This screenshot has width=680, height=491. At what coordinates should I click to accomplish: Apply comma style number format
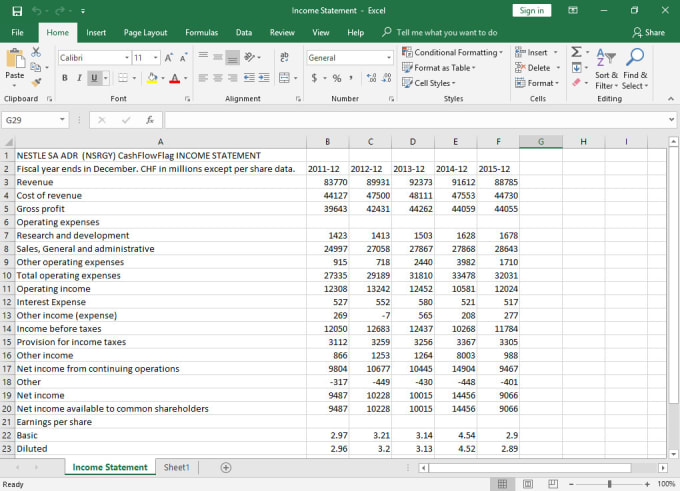[351, 78]
